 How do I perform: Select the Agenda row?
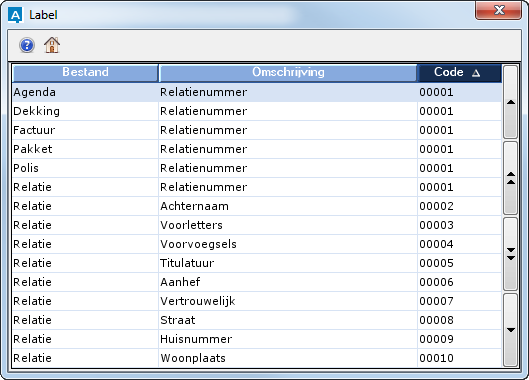coord(257,92)
